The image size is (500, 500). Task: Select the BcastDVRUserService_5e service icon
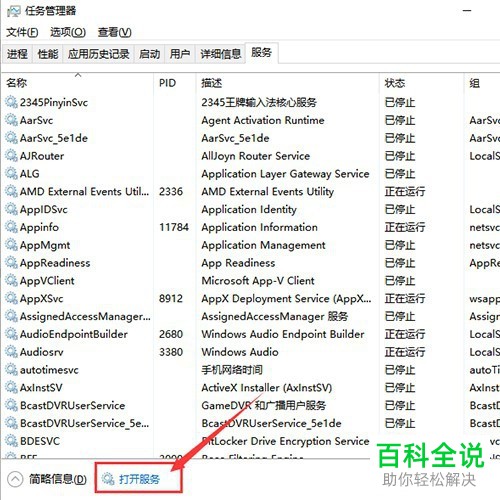click(11, 423)
